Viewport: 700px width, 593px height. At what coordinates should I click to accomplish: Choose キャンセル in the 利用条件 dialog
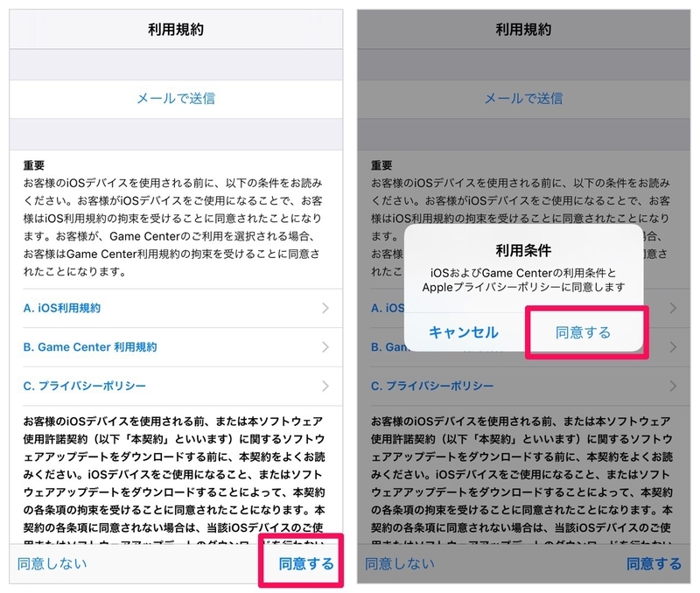click(464, 332)
